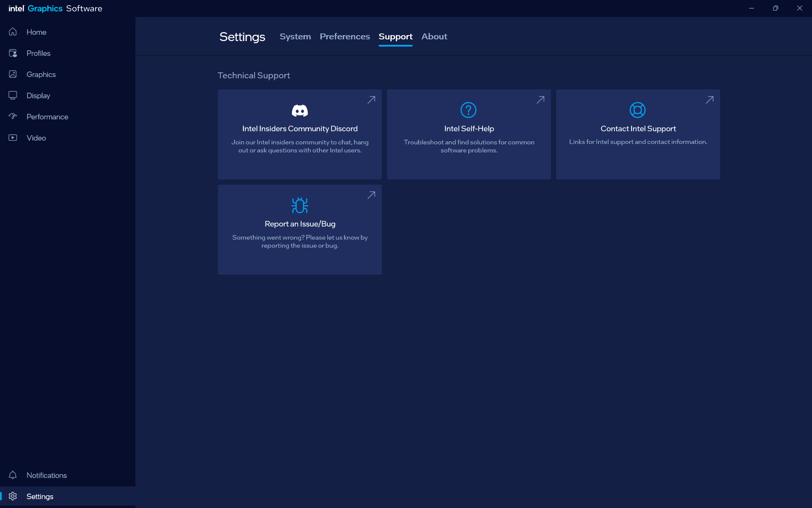
Task: Select Settings in the sidebar
Action: pos(68,496)
